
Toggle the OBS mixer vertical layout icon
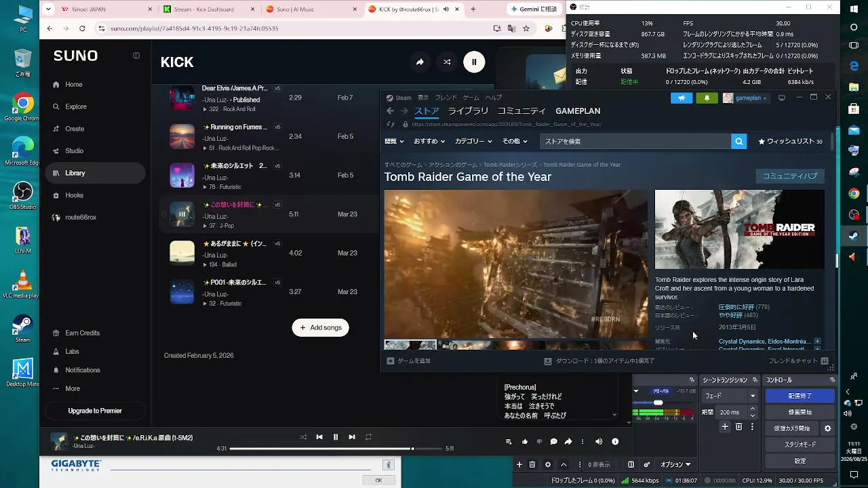tap(631, 465)
